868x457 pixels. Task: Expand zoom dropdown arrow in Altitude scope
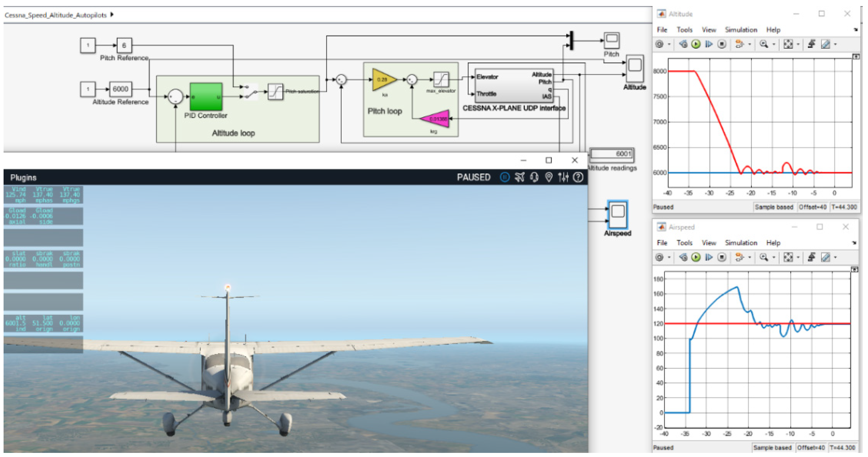(x=774, y=44)
